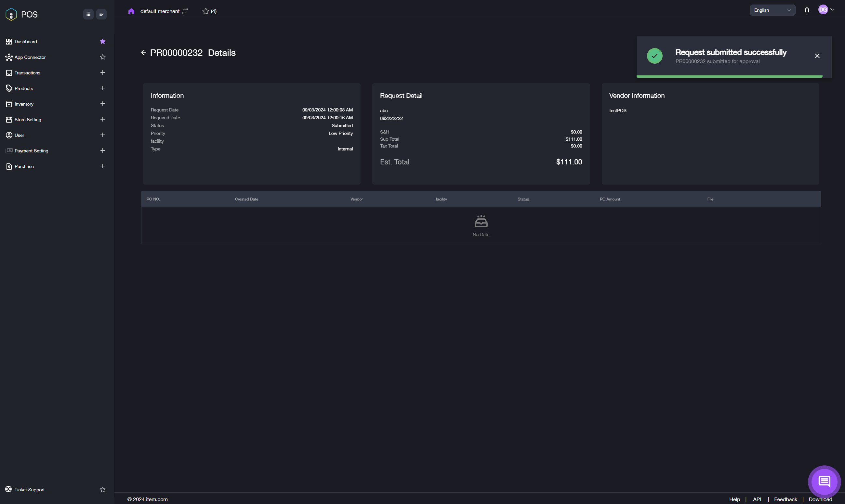The image size is (845, 504).
Task: Open the Transactions menu item
Action: click(28, 73)
